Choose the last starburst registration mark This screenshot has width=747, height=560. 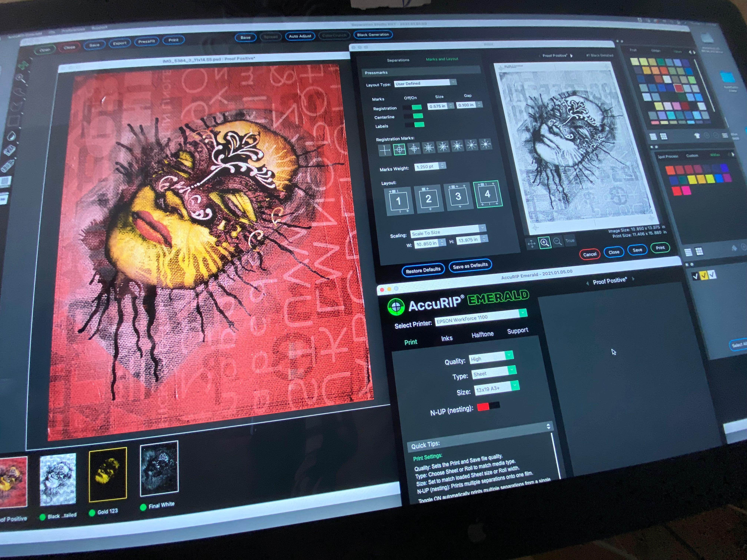486,144
